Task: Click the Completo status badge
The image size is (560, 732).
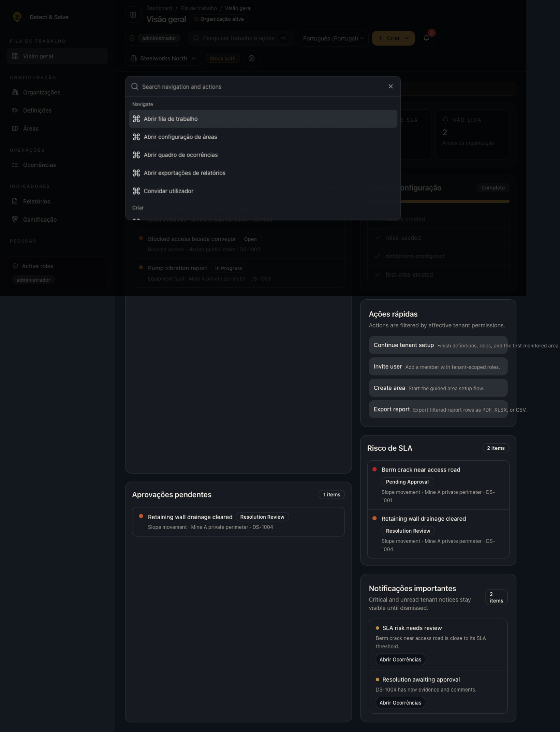Action: (x=493, y=188)
